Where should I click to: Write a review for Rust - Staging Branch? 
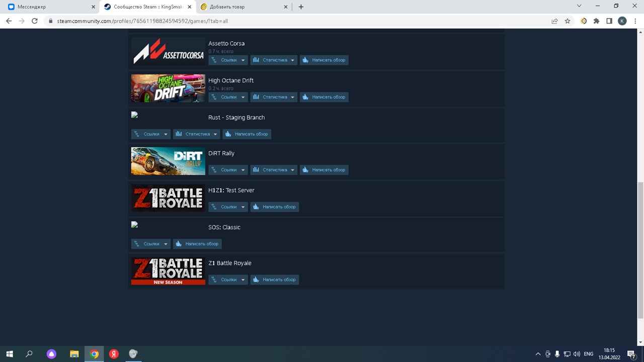247,134
